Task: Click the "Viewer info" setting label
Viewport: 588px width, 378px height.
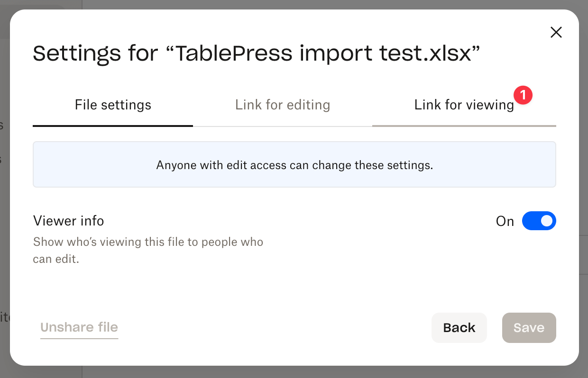Action: [68, 221]
